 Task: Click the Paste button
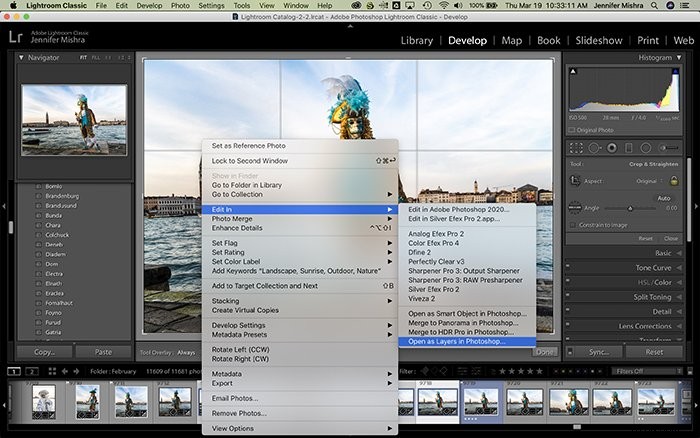click(104, 352)
